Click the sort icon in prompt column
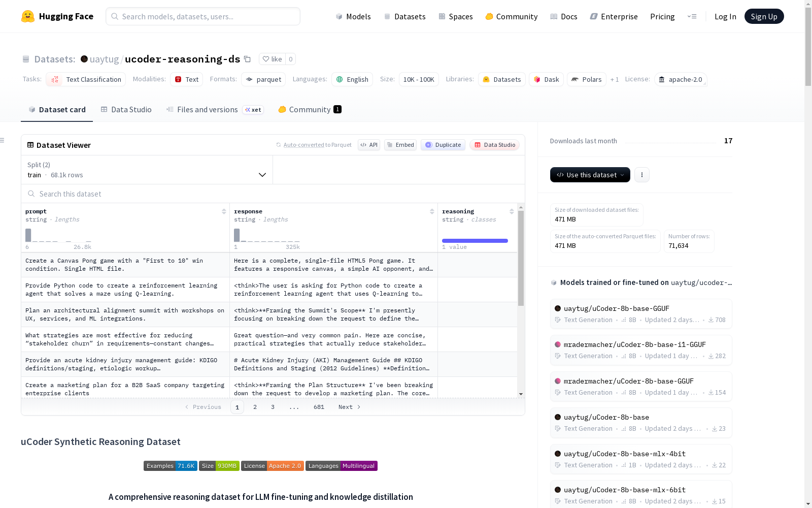The image size is (812, 508). [224, 211]
